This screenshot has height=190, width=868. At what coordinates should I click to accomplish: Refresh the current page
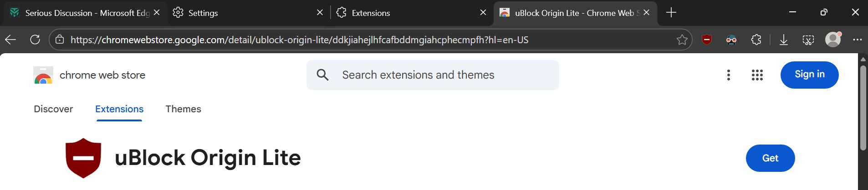point(35,40)
